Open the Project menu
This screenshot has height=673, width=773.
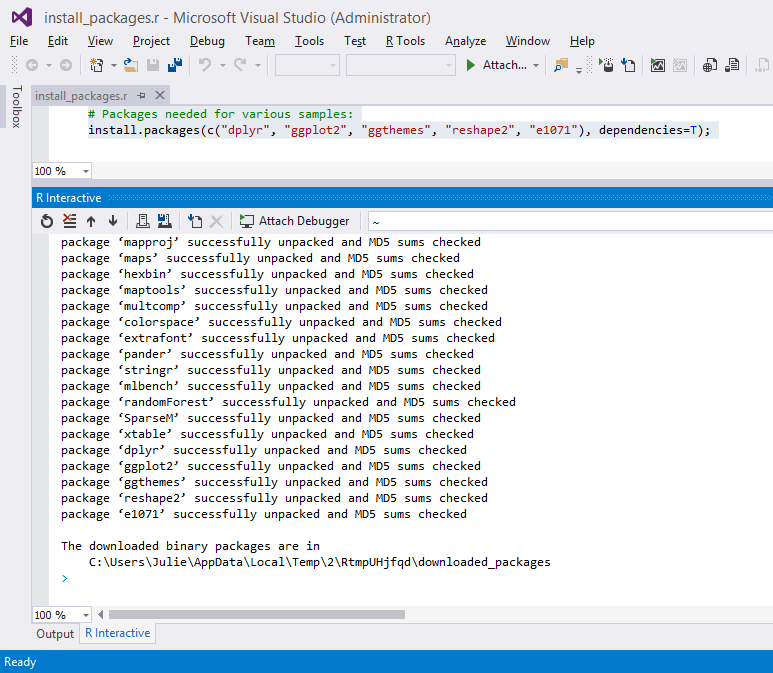[x=151, y=41]
